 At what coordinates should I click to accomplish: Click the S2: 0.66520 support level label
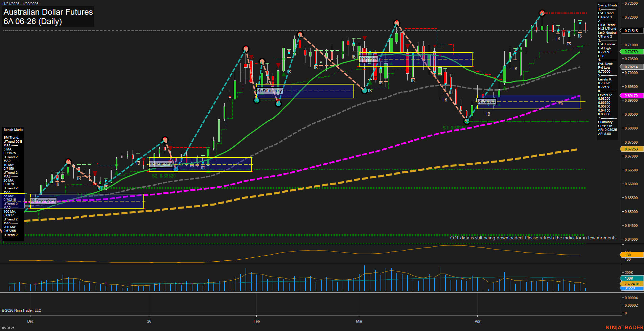tap(164, 175)
